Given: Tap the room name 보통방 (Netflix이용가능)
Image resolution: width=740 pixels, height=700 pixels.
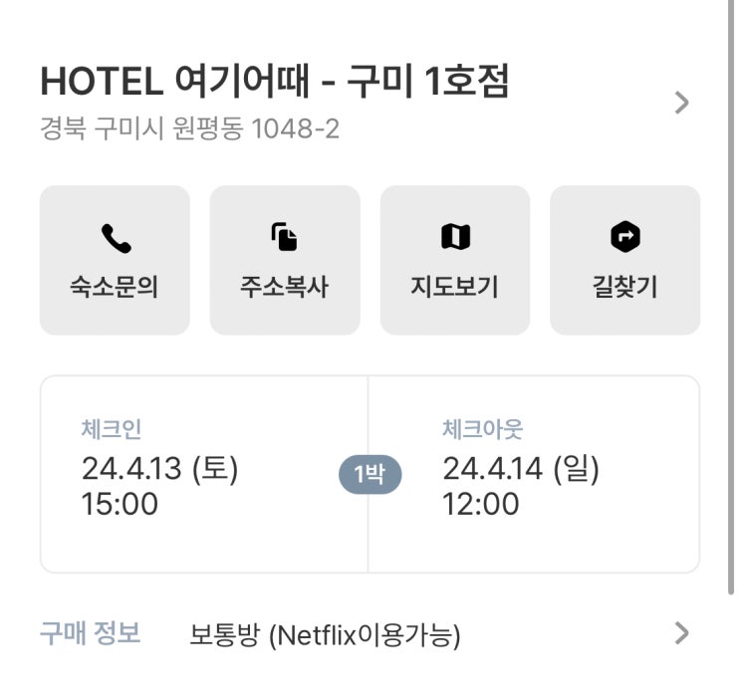Looking at the screenshot, I should click(x=325, y=635).
